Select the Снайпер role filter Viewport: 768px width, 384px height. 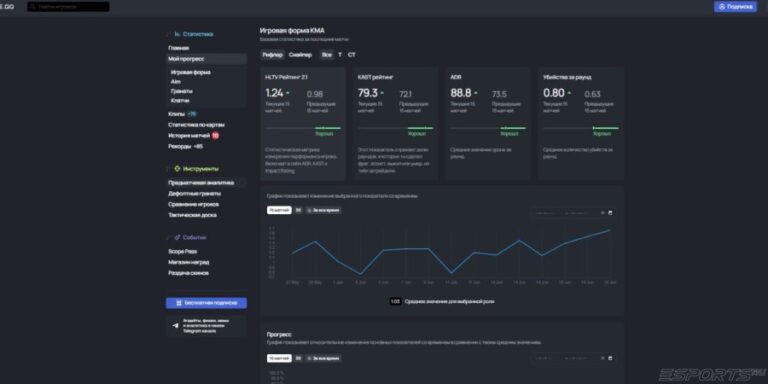pos(300,55)
